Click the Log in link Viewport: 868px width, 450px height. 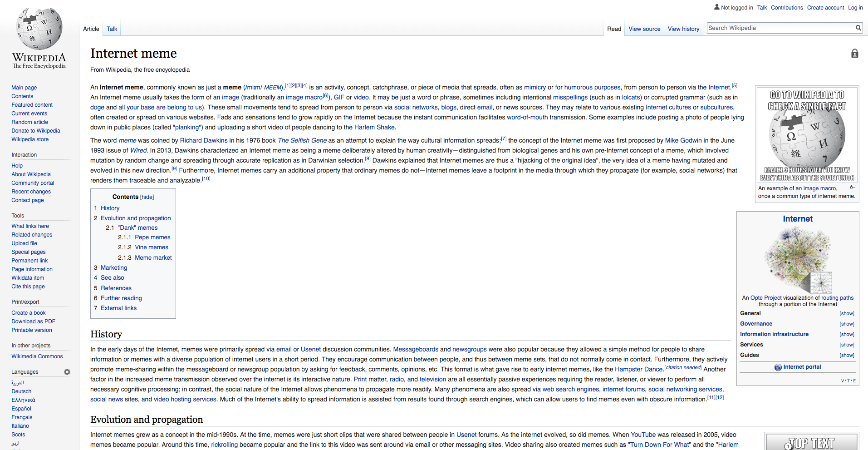pyautogui.click(x=855, y=8)
